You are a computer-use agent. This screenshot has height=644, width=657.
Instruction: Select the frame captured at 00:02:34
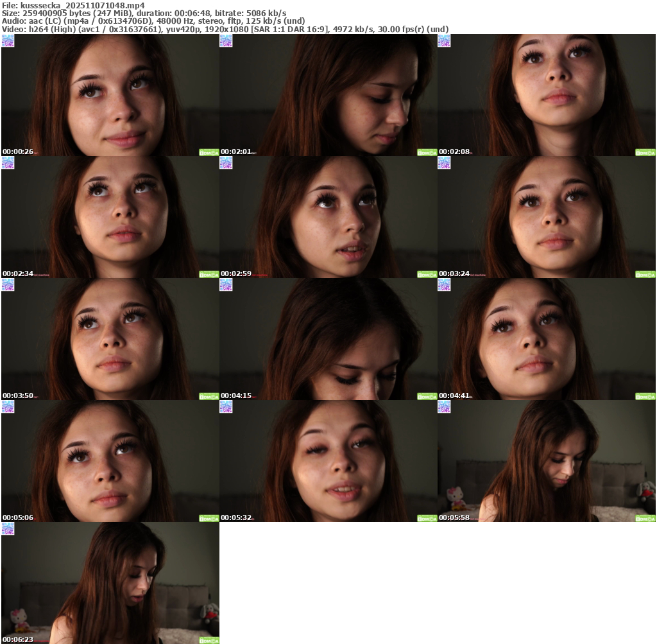pyautogui.click(x=110, y=216)
